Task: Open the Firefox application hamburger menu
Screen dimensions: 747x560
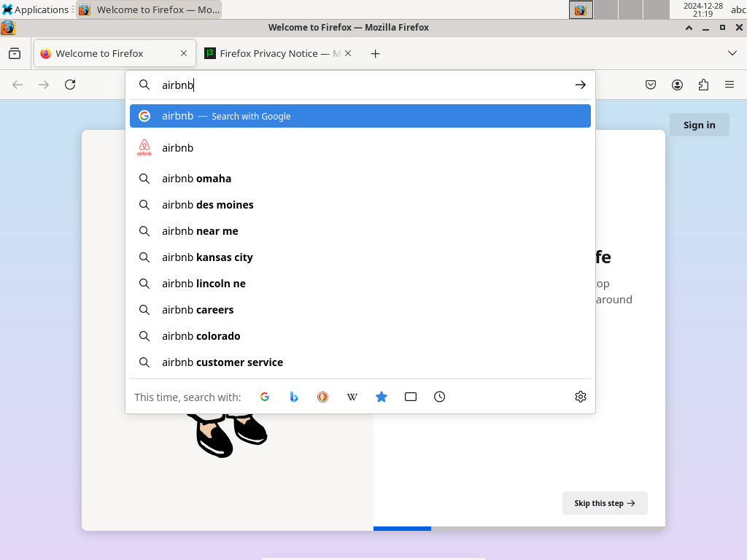Action: 729,85
